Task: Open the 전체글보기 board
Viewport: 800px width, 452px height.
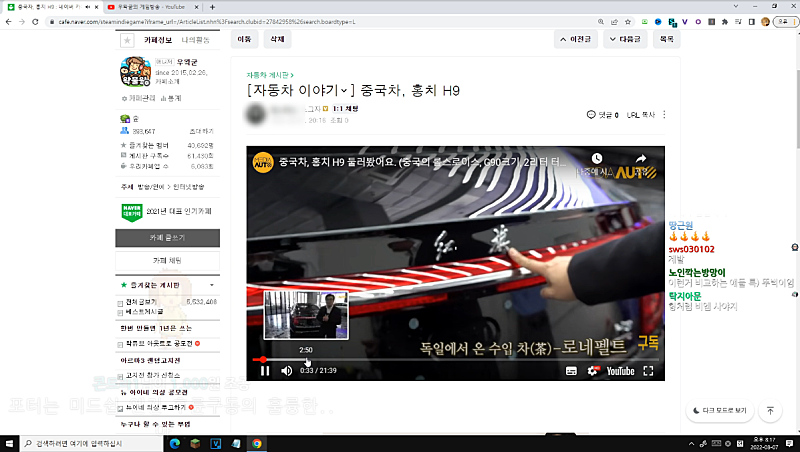Action: pyautogui.click(x=141, y=302)
